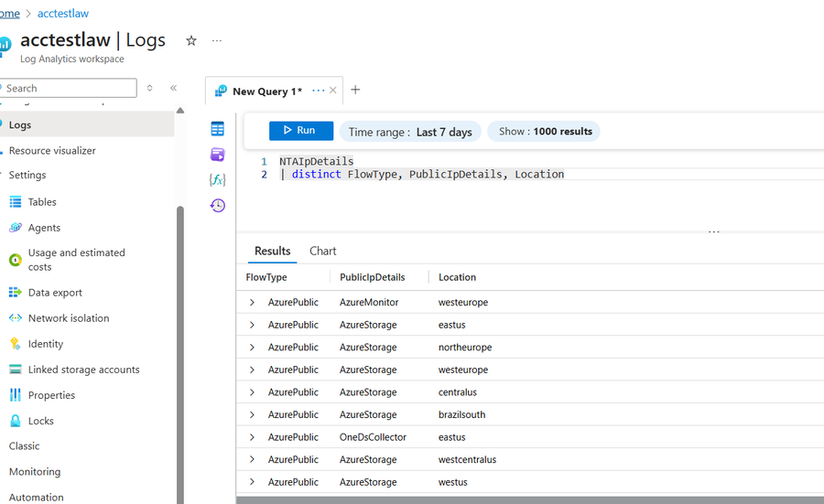The image size is (824, 504).
Task: Open Logs in the left menu
Action: 87,125
